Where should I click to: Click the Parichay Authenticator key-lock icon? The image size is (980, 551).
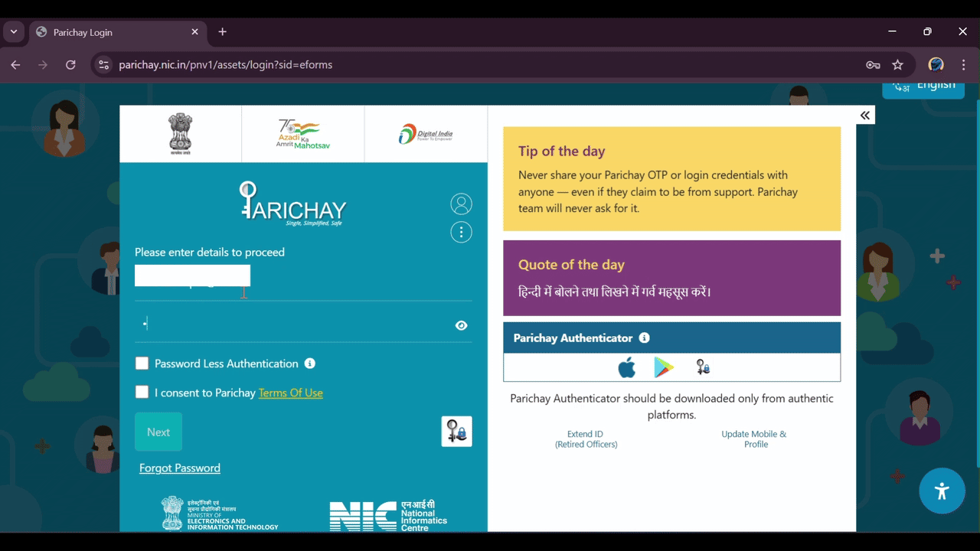point(702,367)
